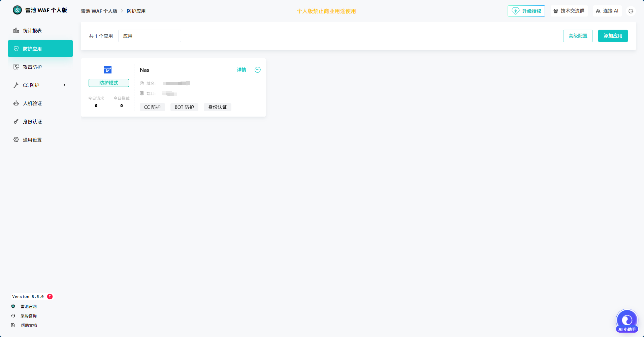Click the monitor icon beside 端口
This screenshot has height=337, width=644.
point(142,93)
